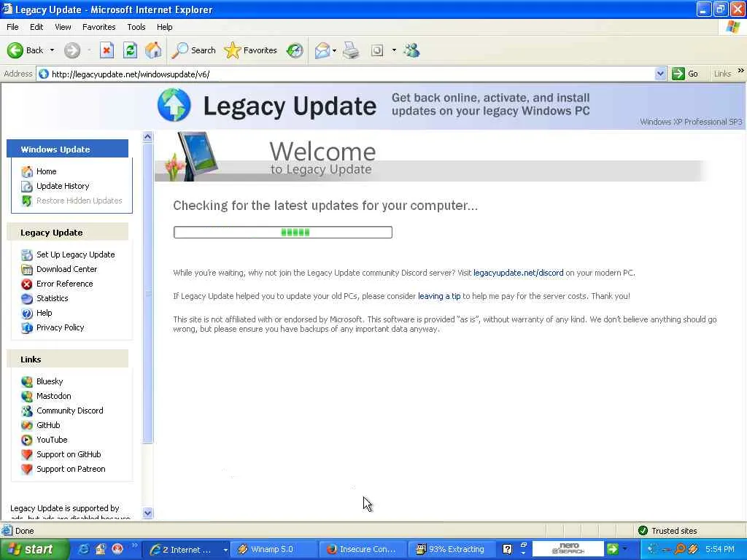Launch Internet Explorer from Quick Launch
The image size is (747, 560).
(x=84, y=550)
